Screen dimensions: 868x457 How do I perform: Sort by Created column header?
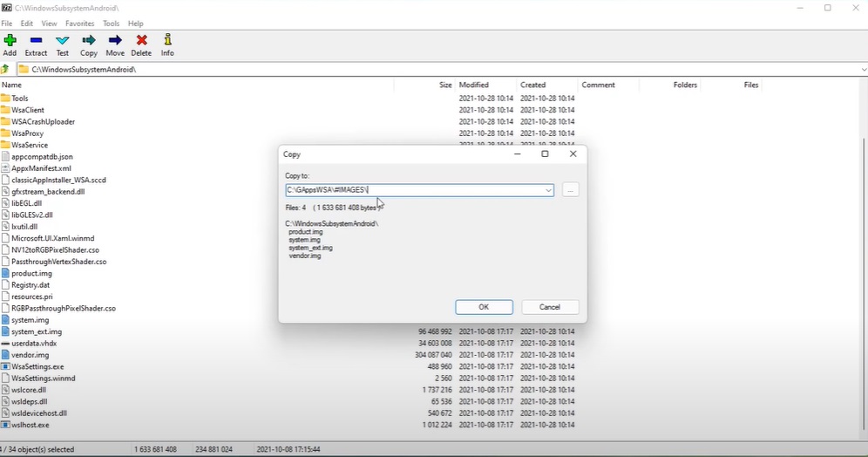click(533, 85)
